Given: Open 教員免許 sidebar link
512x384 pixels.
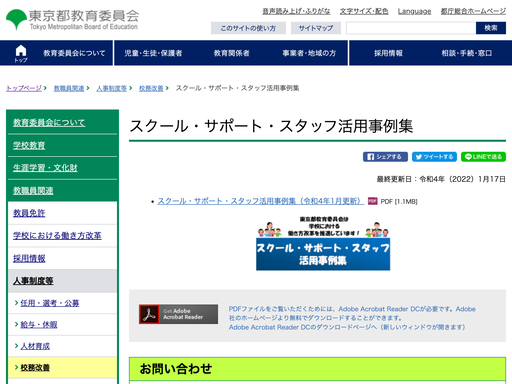Looking at the screenshot, I should (x=29, y=213).
